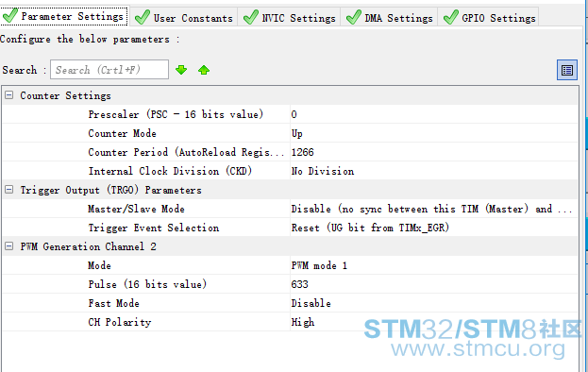
Task: Open the GPIO Settings tab
Action: pos(489,17)
